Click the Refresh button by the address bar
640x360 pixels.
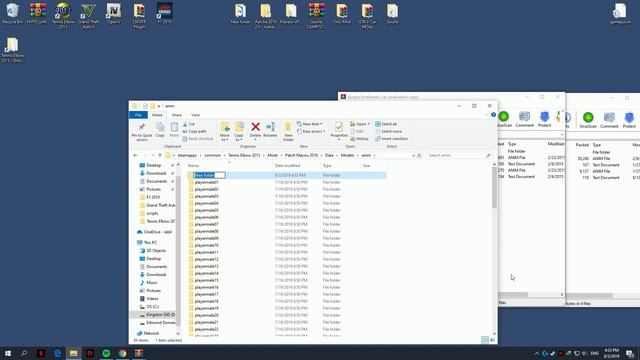(419, 156)
